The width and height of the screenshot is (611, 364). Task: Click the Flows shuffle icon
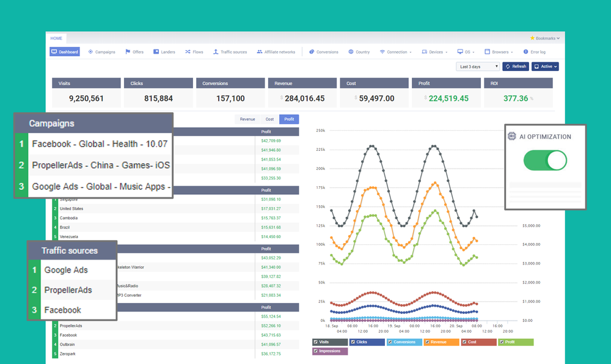click(x=188, y=52)
